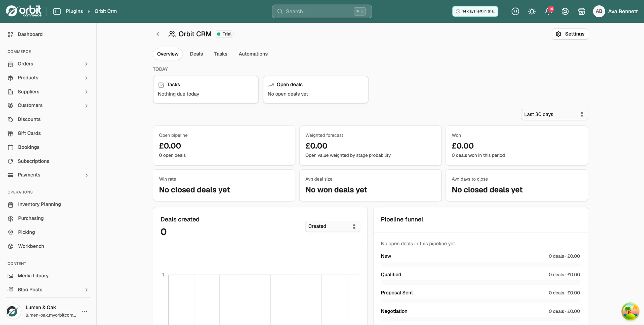Open the Last 30 days period dropdown
This screenshot has width=644, height=325.
[554, 114]
